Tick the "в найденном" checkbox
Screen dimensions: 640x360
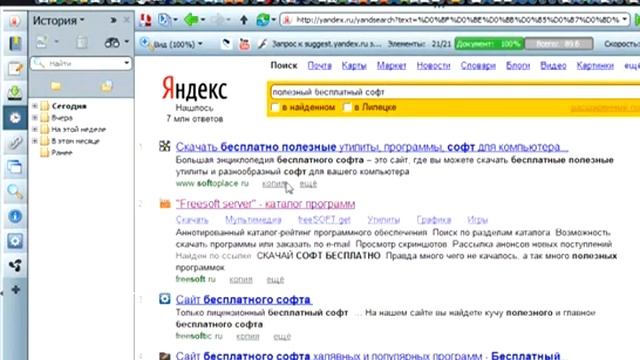point(275,107)
